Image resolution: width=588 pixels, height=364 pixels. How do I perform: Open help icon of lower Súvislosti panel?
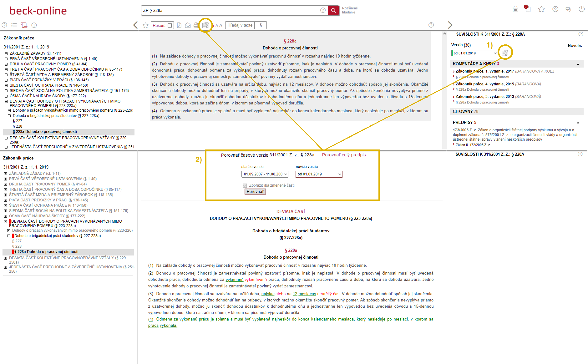coord(580,154)
